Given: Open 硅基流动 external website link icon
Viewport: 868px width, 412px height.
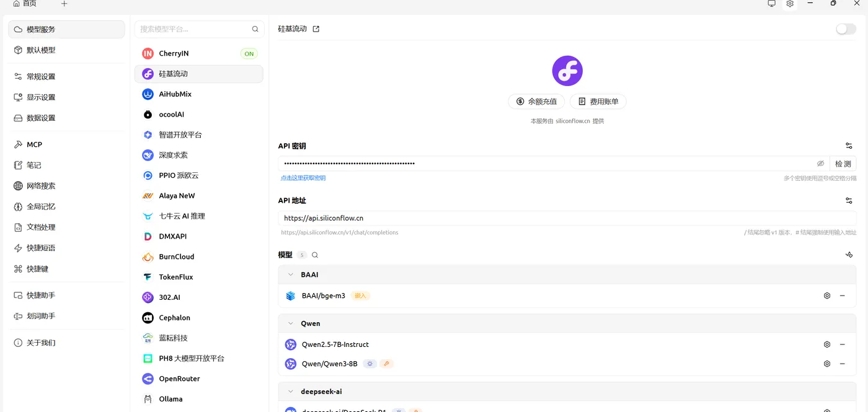Looking at the screenshot, I should [x=316, y=29].
